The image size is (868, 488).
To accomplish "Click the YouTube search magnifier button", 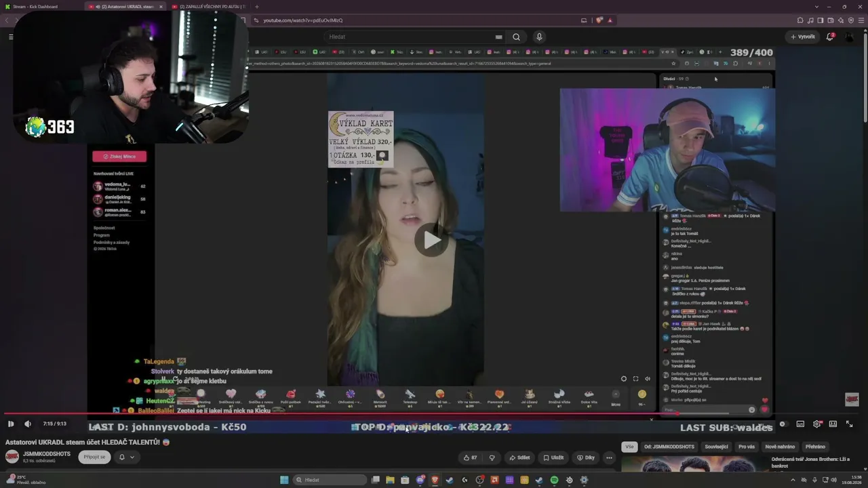I will (516, 37).
